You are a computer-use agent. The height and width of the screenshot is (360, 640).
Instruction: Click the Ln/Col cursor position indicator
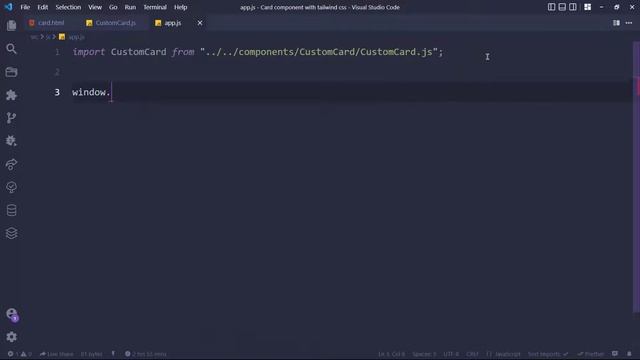tap(391, 354)
